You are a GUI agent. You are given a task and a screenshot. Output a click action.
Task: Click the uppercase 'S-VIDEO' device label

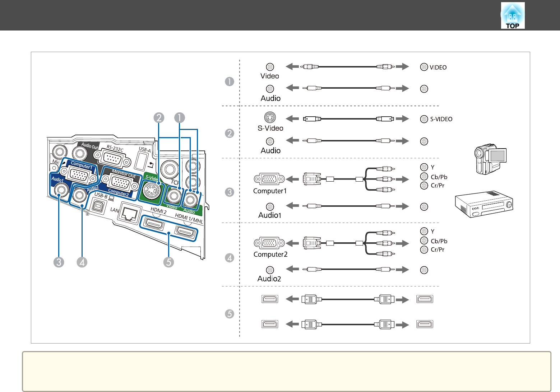441,119
